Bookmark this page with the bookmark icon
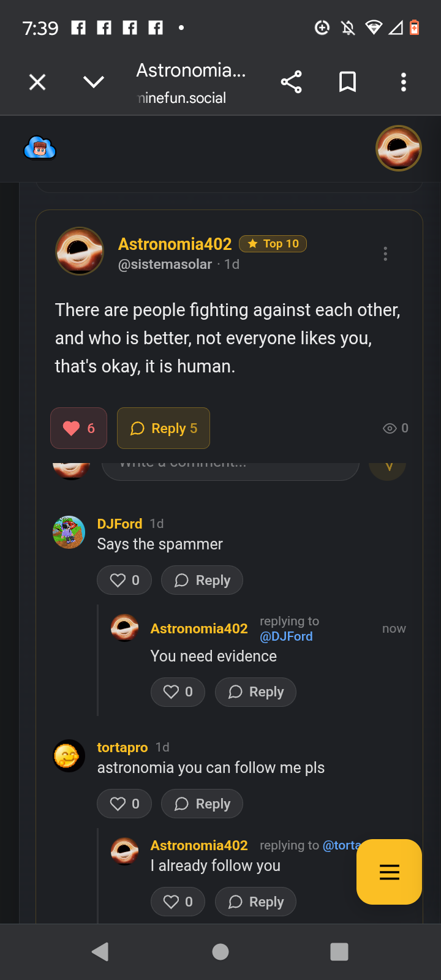This screenshot has height=980, width=441. coord(347,82)
